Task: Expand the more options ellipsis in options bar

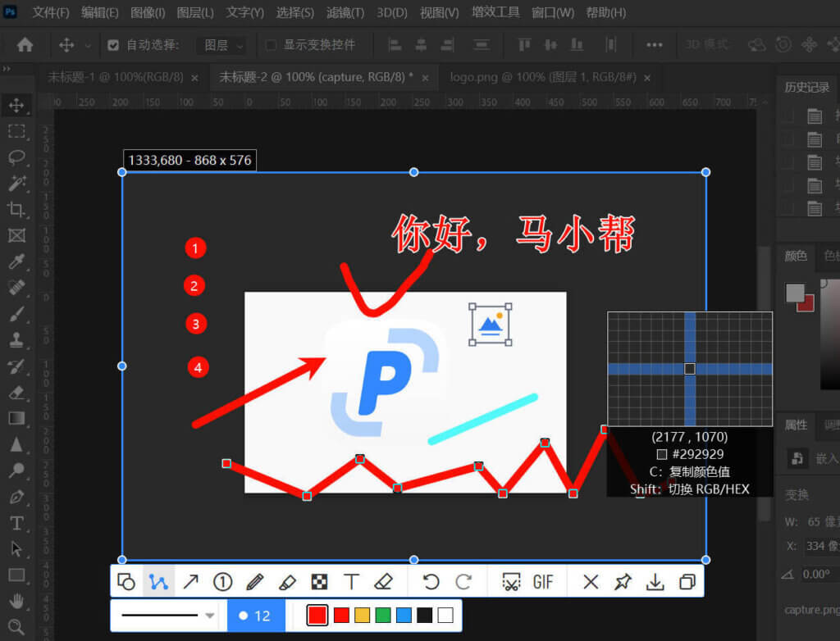Action: click(654, 46)
